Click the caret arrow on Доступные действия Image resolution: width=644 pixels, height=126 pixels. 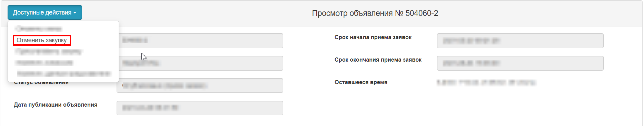coord(75,13)
